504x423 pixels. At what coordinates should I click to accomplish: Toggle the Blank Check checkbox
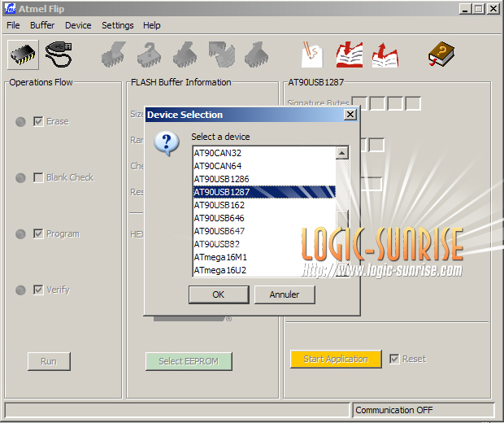click(x=38, y=177)
